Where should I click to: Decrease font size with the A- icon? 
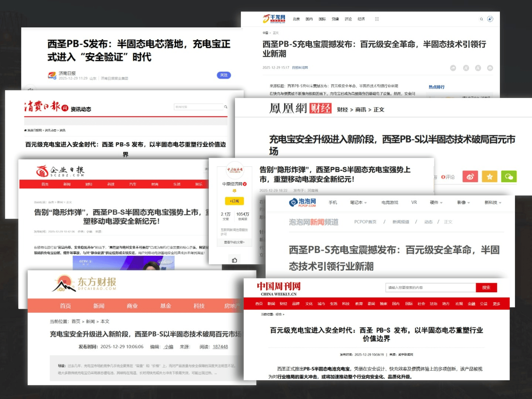(x=478, y=68)
